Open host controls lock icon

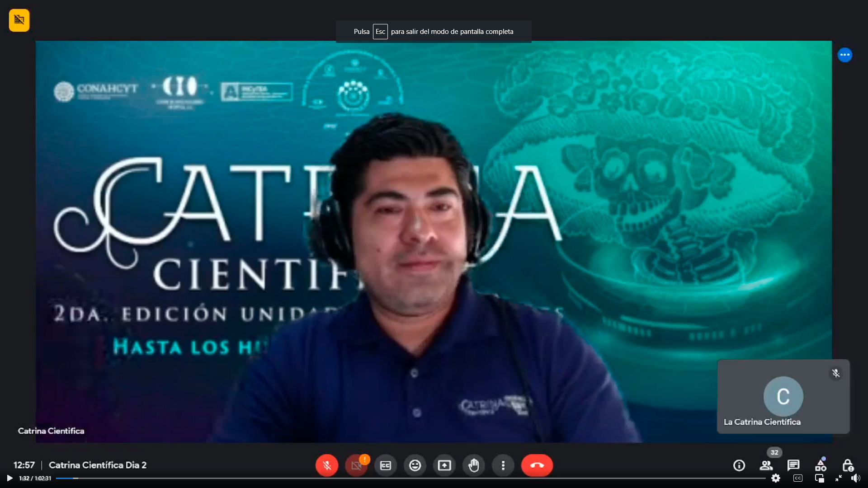[848, 465]
